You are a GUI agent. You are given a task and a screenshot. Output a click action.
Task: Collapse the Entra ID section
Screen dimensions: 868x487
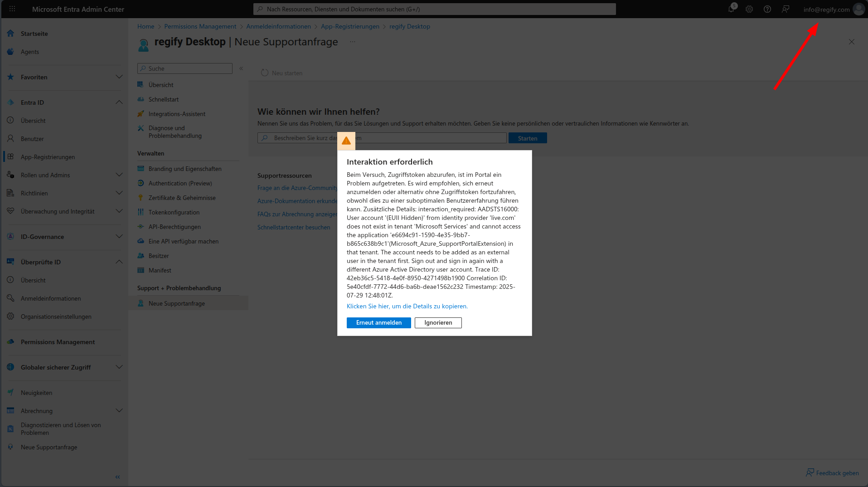pos(119,102)
